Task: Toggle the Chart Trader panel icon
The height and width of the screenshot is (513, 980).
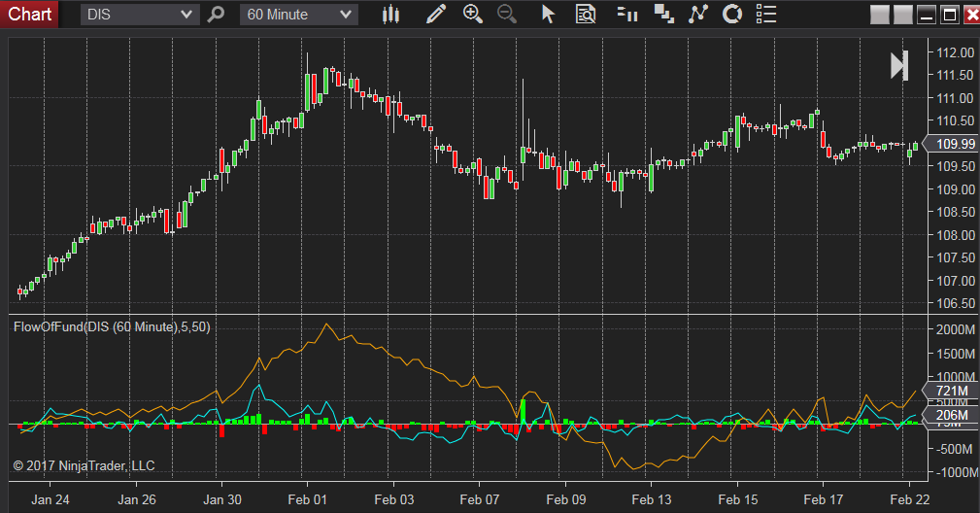Action: (x=626, y=14)
